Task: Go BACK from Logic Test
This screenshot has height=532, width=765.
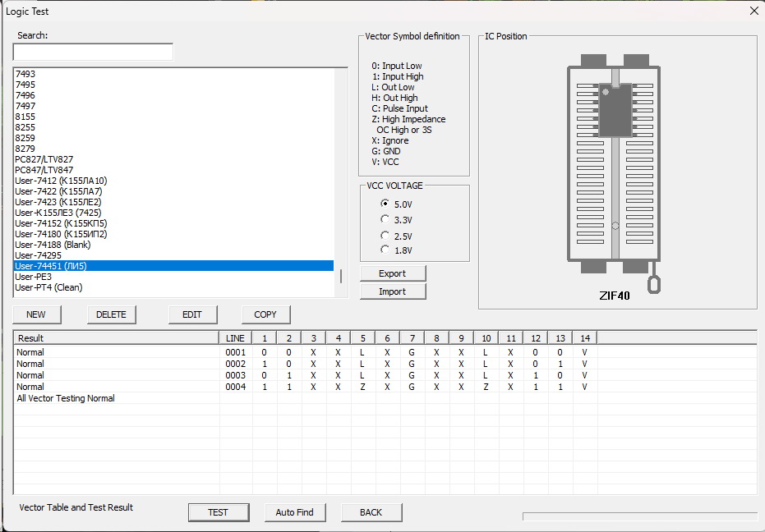Action: pos(371,512)
